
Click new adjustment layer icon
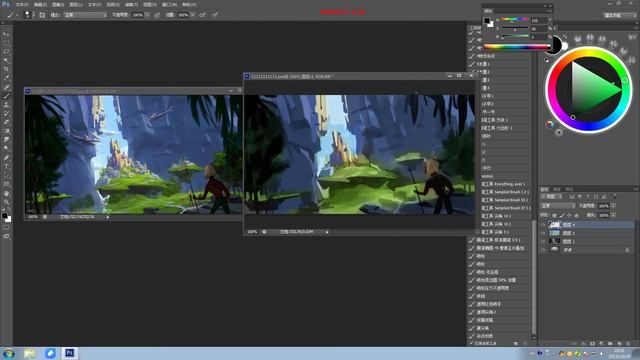point(602,344)
